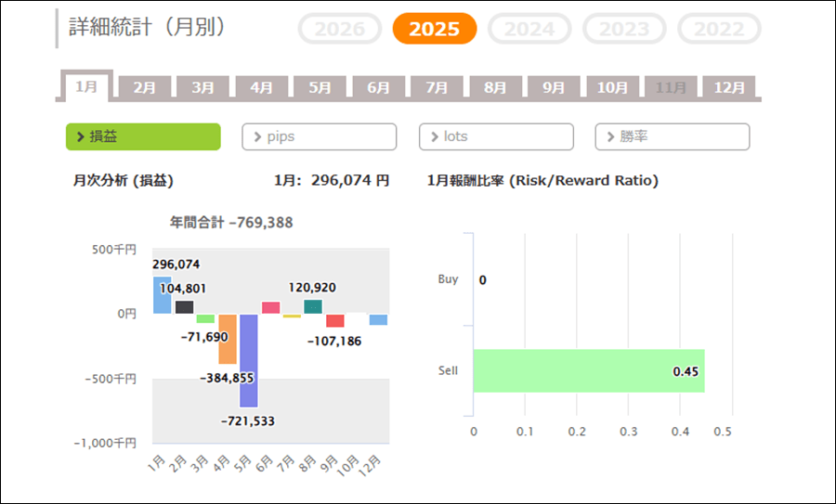
Task: Click the blue January bar in chart
Action: [x=162, y=295]
